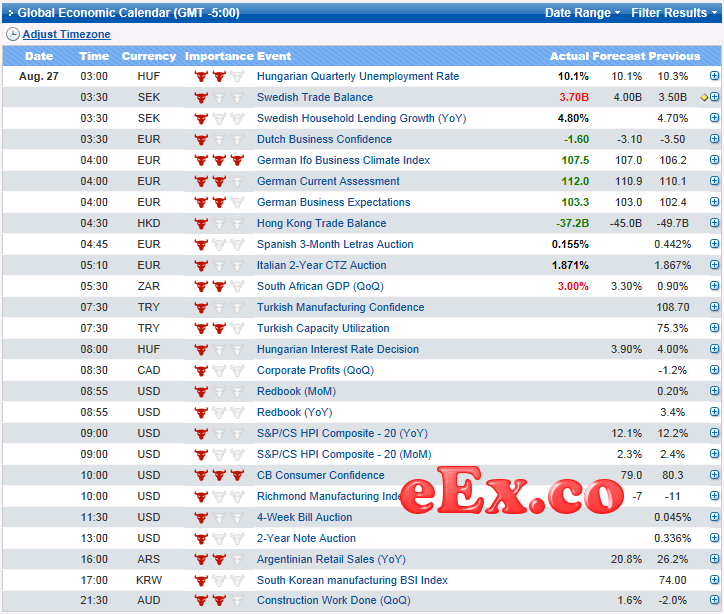Open the German Current Assessment event link
The width and height of the screenshot is (724, 614).
point(328,181)
